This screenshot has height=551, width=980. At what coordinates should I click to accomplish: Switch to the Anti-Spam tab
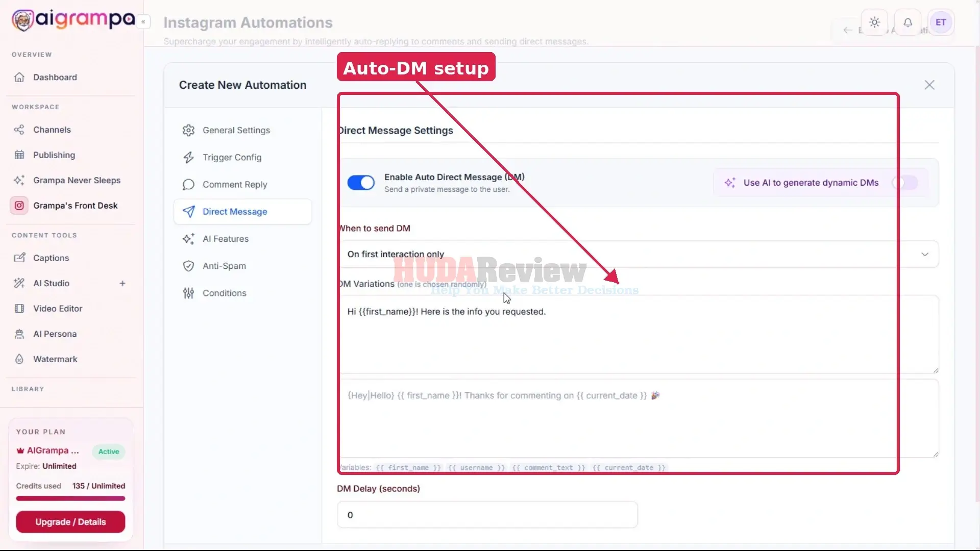(x=242, y=266)
